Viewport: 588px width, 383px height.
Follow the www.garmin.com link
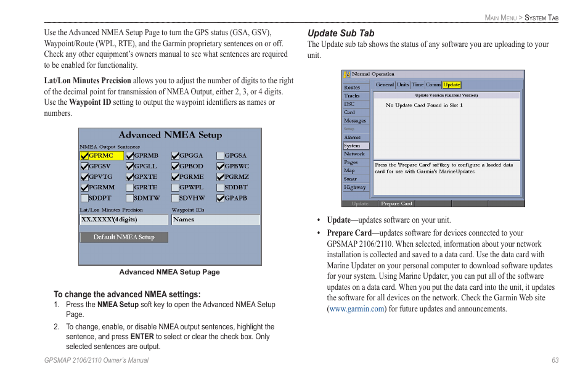357,309
